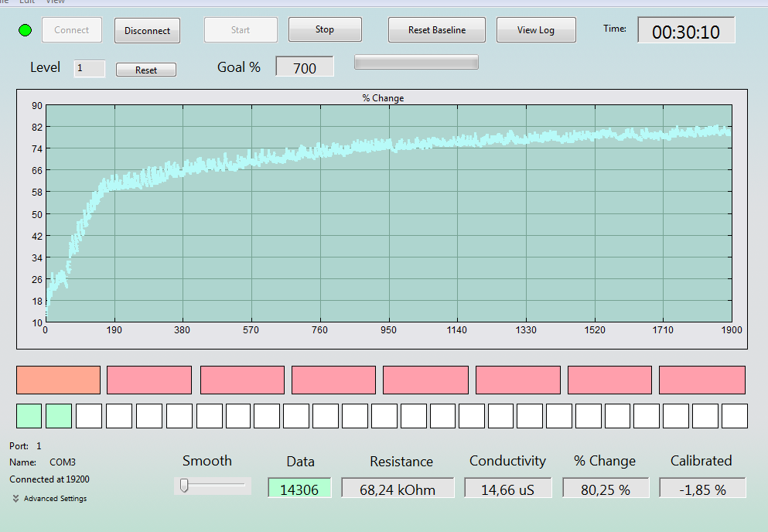Viewport: 768px width, 532px height.
Task: Click the % Change chart title
Action: pos(383,98)
